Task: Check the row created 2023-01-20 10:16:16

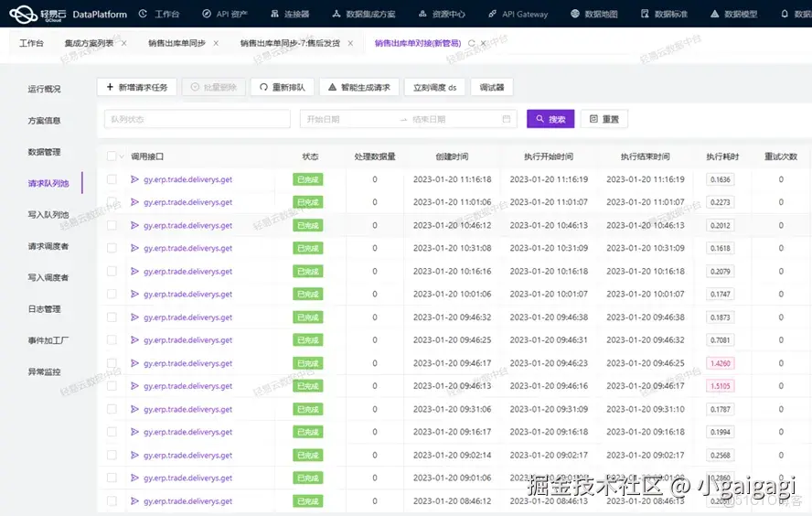Action: [112, 271]
